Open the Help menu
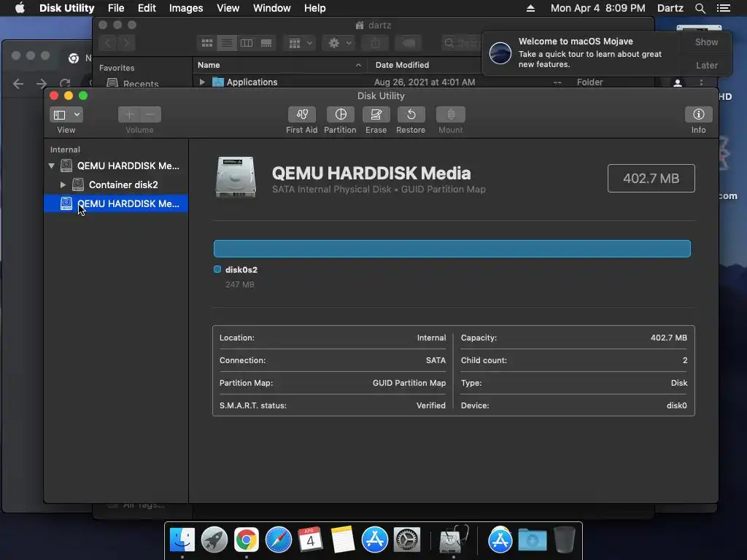The width and height of the screenshot is (747, 560). pos(315,8)
